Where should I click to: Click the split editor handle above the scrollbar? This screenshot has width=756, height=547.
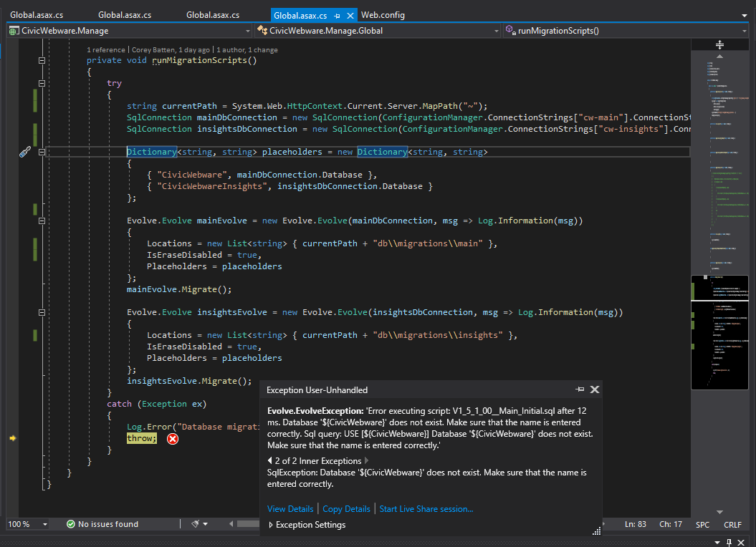coord(719,44)
